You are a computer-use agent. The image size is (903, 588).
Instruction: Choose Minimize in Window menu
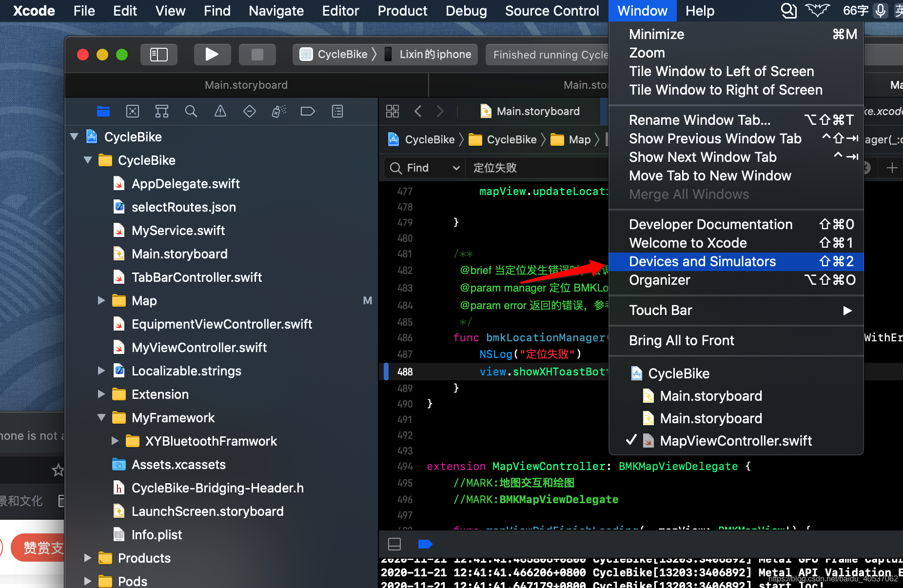tap(736, 34)
